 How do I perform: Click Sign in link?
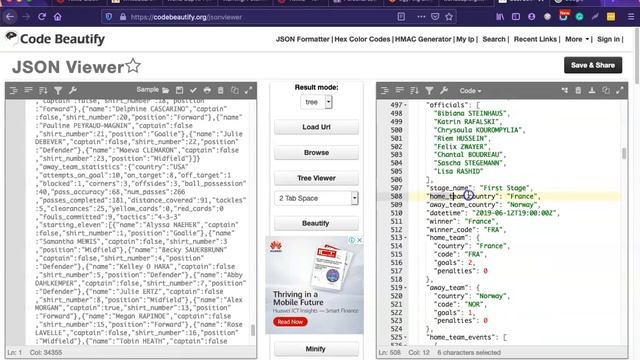coord(608,39)
